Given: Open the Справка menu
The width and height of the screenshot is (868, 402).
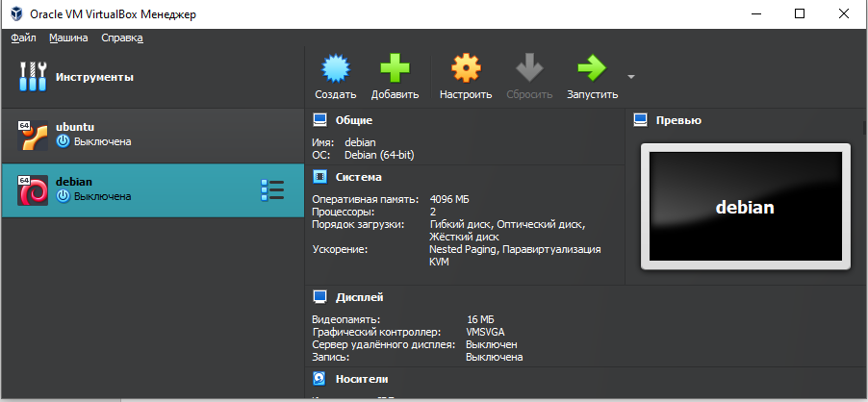Looking at the screenshot, I should (x=122, y=38).
